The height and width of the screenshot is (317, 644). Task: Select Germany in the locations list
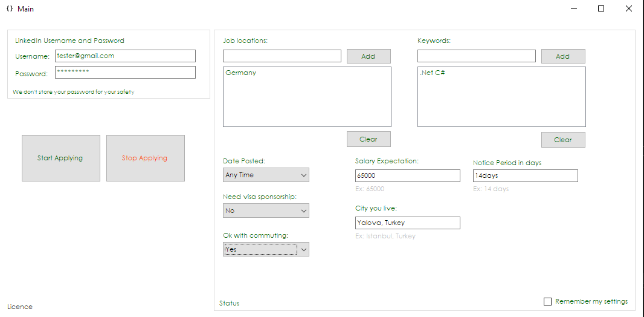coord(240,73)
